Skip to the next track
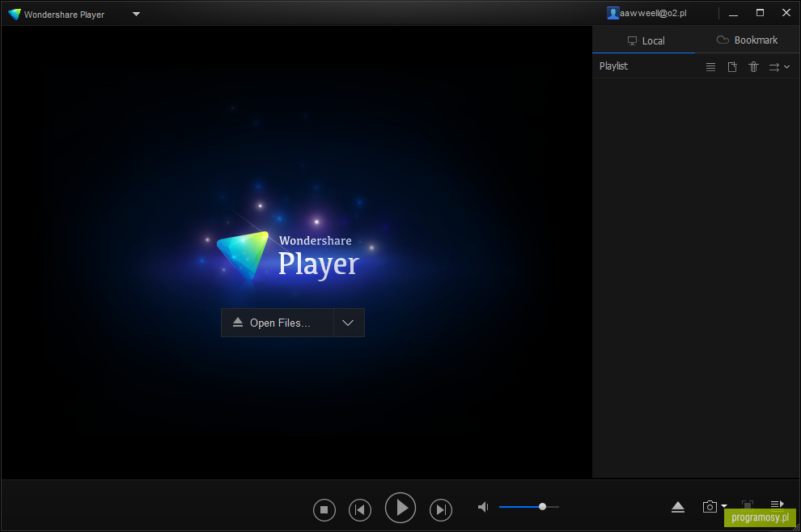 click(441, 509)
